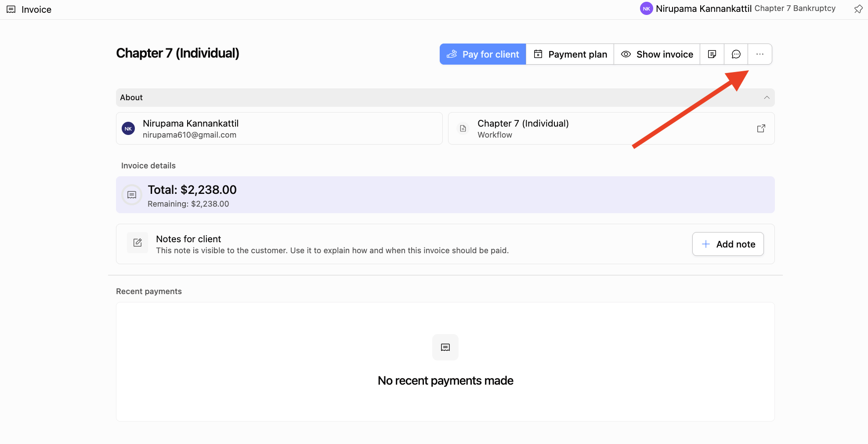Select the NK avatar in the top bar

646,8
